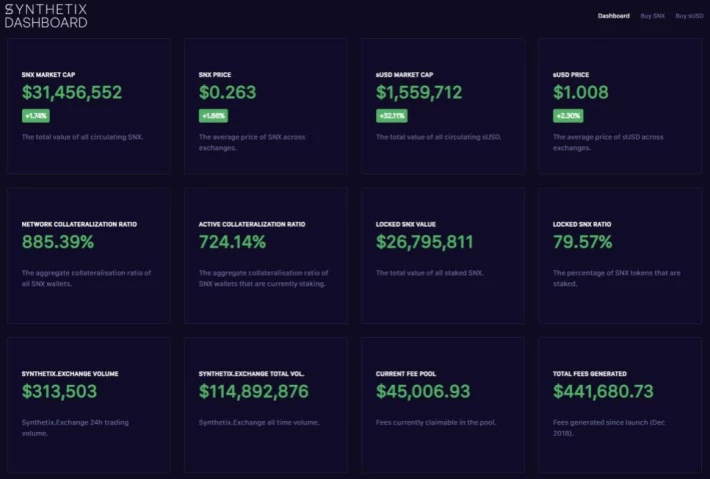Open the Synthetix.Exchange Volume card
This screenshot has width=710, height=479.
89,405
